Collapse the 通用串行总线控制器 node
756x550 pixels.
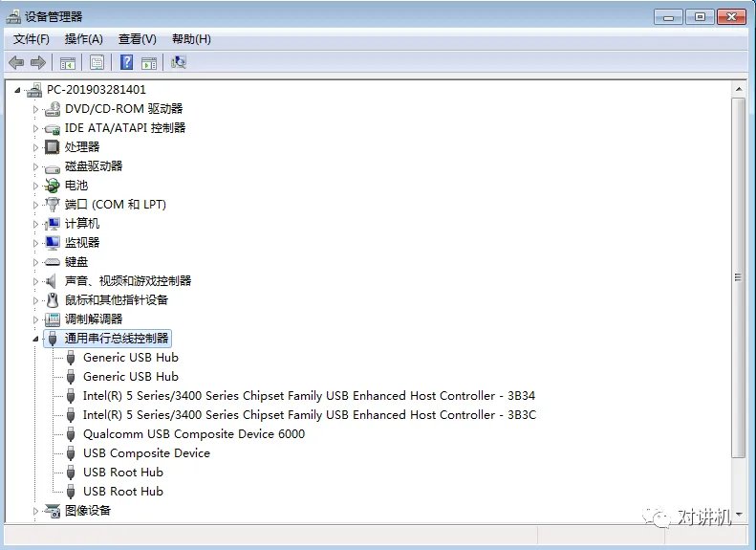36,339
